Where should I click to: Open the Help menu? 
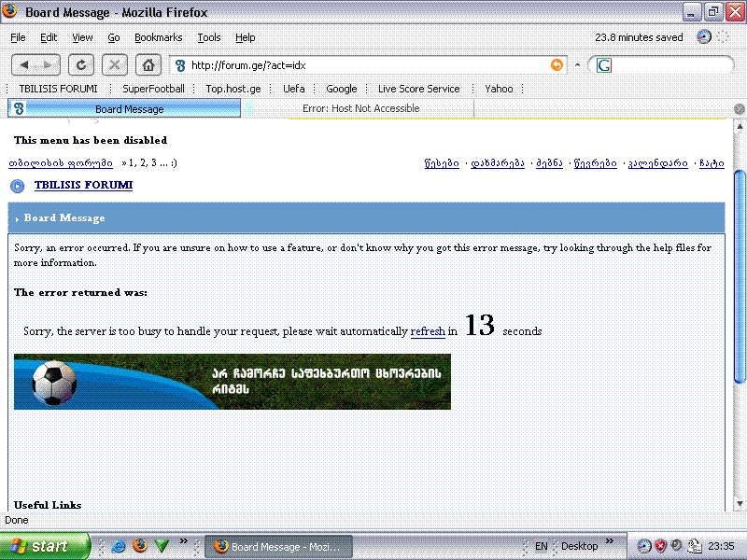tap(246, 37)
